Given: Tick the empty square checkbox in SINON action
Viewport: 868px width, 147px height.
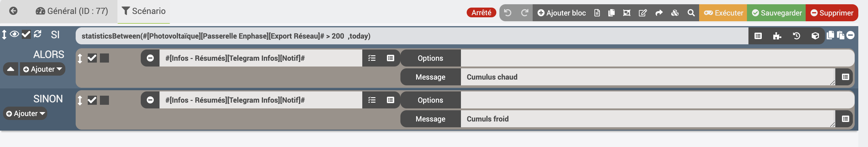Looking at the screenshot, I should click(104, 100).
